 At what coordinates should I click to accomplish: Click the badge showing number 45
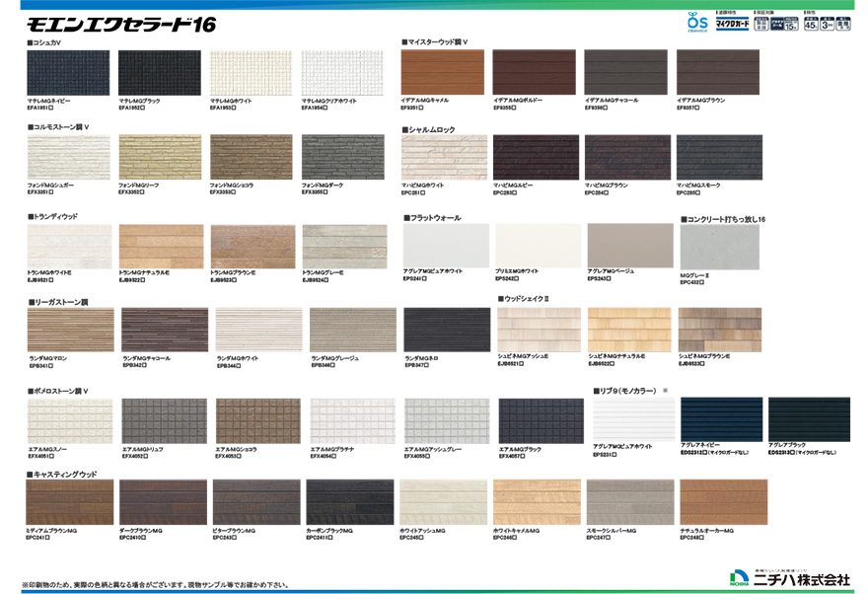[x=811, y=24]
